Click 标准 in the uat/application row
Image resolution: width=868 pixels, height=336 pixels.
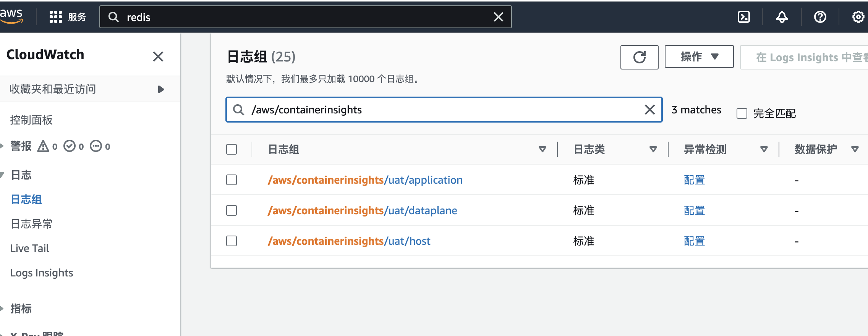[x=583, y=180]
